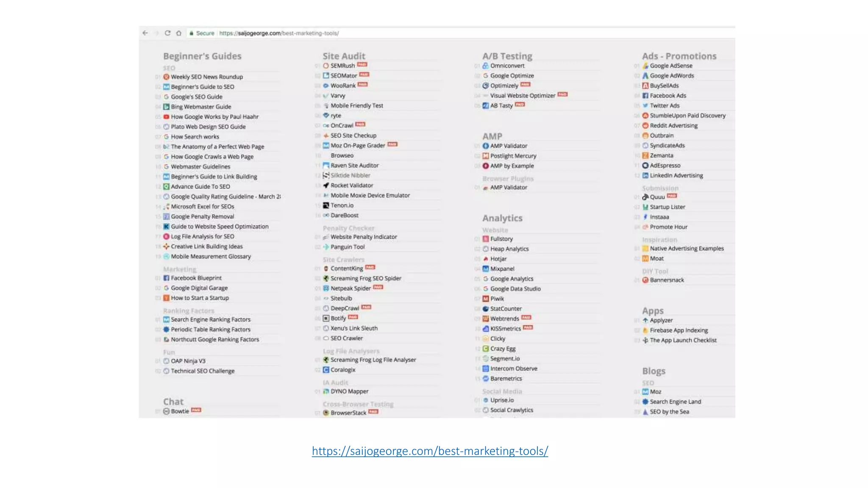Click the Screaming Frog SEO Spider icon
This screenshot has width=868, height=488.
(x=326, y=278)
